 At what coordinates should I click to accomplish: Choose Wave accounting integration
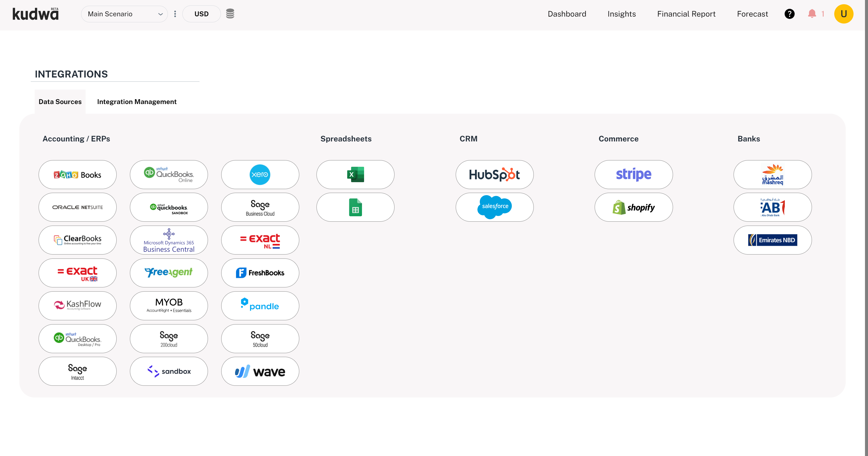tap(260, 371)
